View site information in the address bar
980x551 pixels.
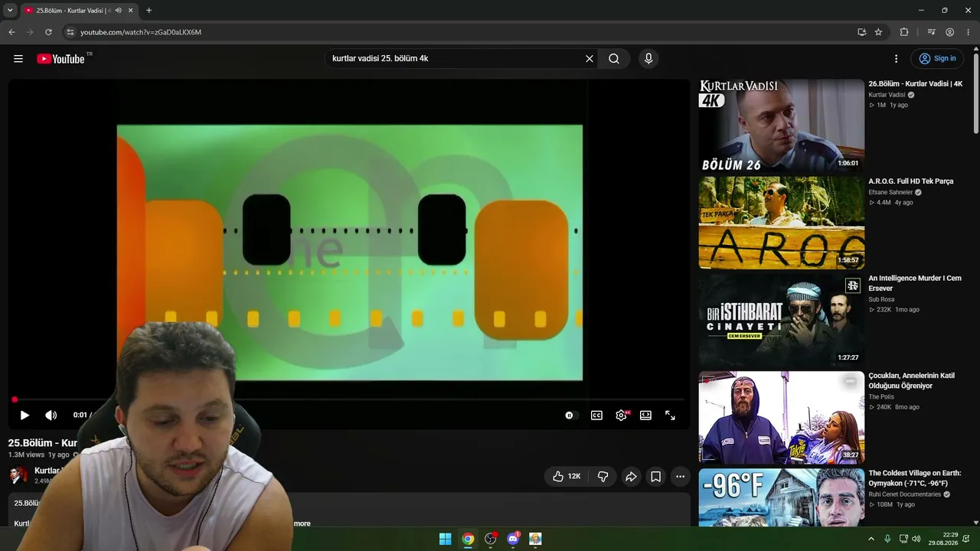(70, 32)
